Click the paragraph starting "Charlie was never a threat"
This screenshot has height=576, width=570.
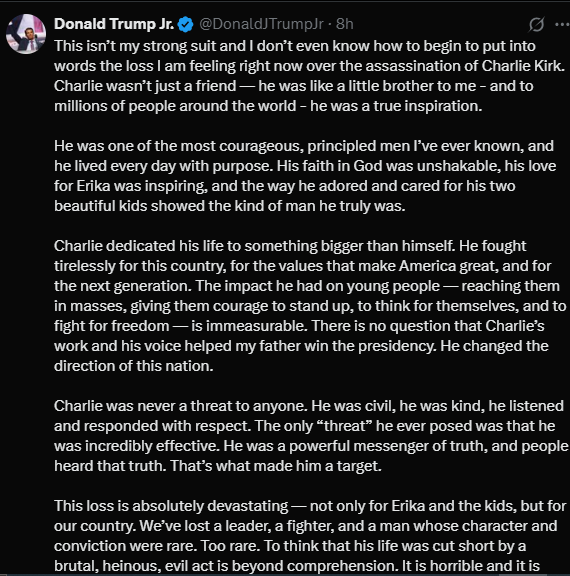(x=311, y=436)
